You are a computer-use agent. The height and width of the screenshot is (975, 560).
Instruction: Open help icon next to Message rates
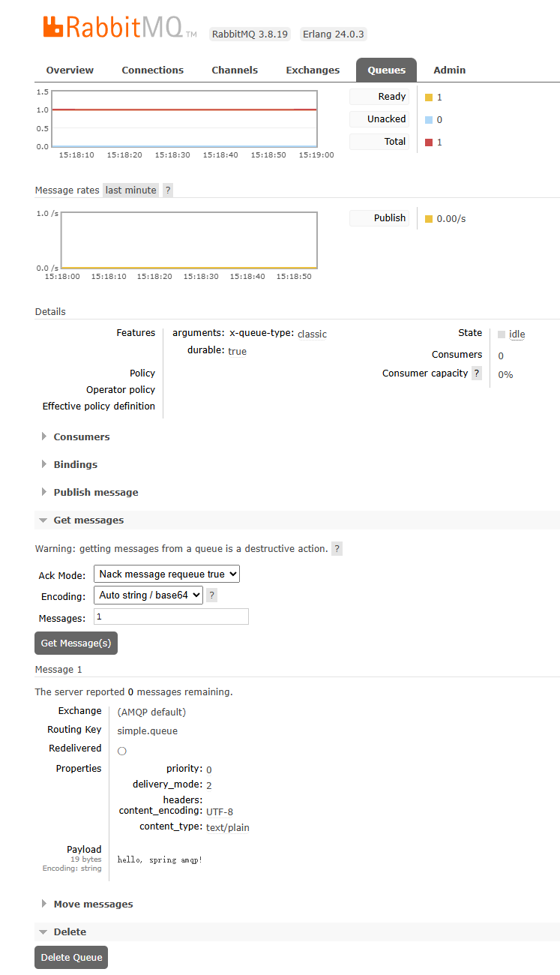coord(168,190)
